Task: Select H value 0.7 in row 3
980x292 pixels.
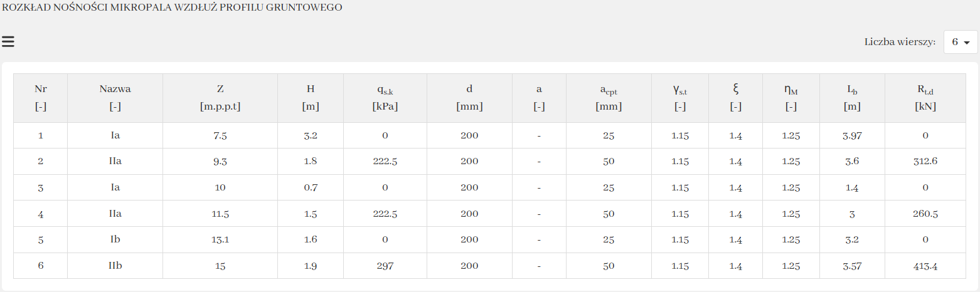Action: pos(311,187)
